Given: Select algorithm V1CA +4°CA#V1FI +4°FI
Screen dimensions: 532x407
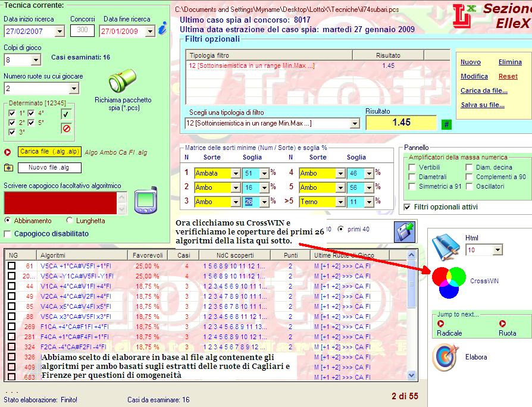Looking at the screenshot, I should pyautogui.click(x=76, y=286).
